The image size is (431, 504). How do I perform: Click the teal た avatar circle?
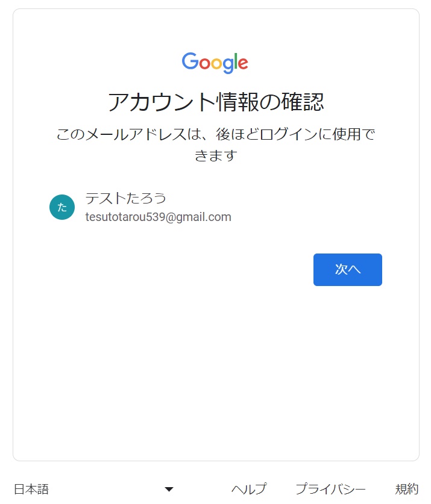pyautogui.click(x=62, y=207)
